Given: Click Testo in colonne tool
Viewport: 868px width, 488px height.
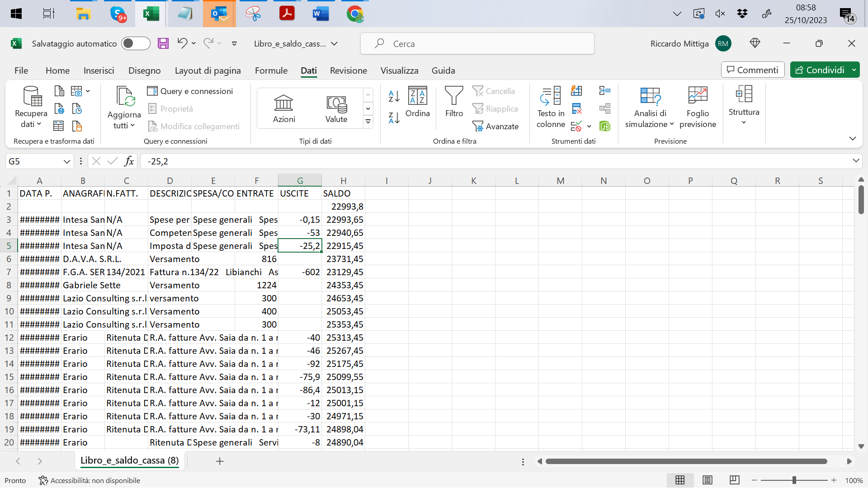Looking at the screenshot, I should click(551, 108).
